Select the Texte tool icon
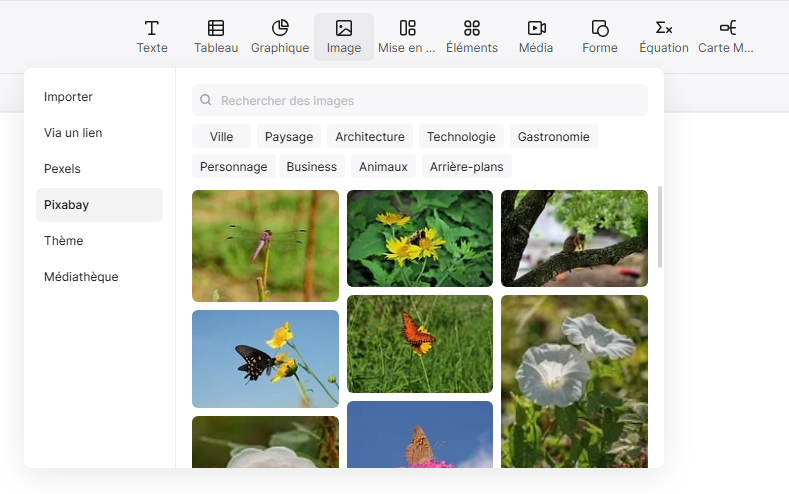789x494 pixels. [x=151, y=28]
